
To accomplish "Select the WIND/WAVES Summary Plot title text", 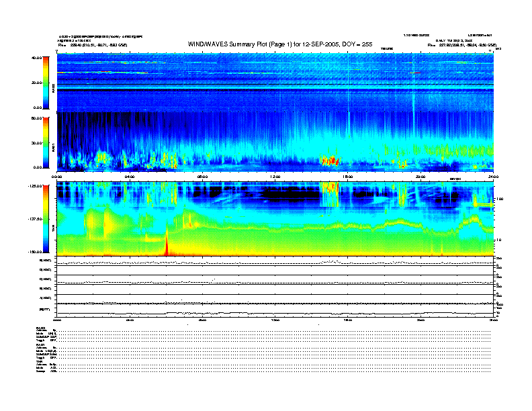I will [x=280, y=44].
